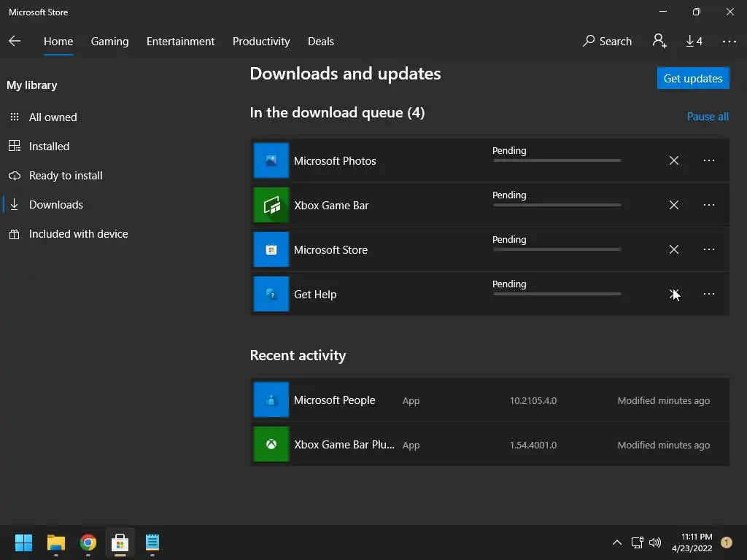Open more options for Xbox Game Bar

point(709,205)
